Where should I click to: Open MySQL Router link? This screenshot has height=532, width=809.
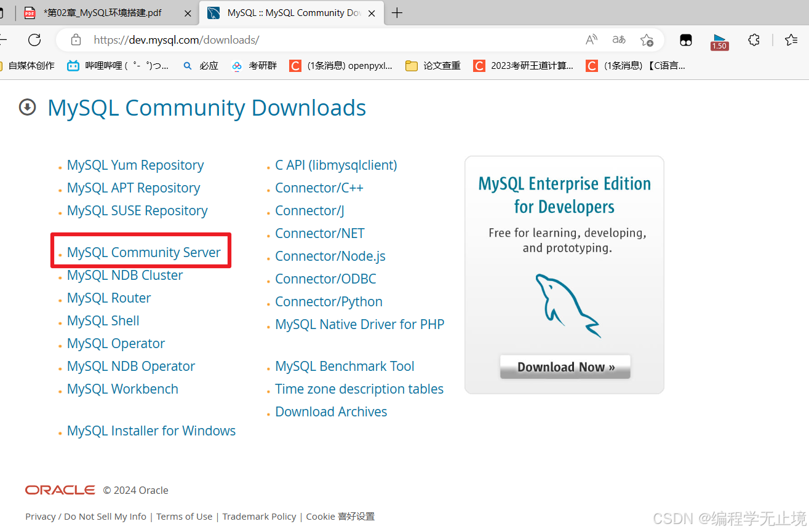109,298
